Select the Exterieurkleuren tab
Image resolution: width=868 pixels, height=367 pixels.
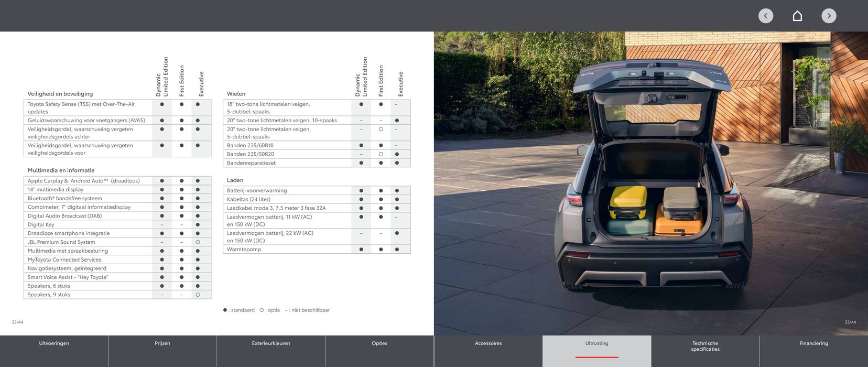[271, 344]
